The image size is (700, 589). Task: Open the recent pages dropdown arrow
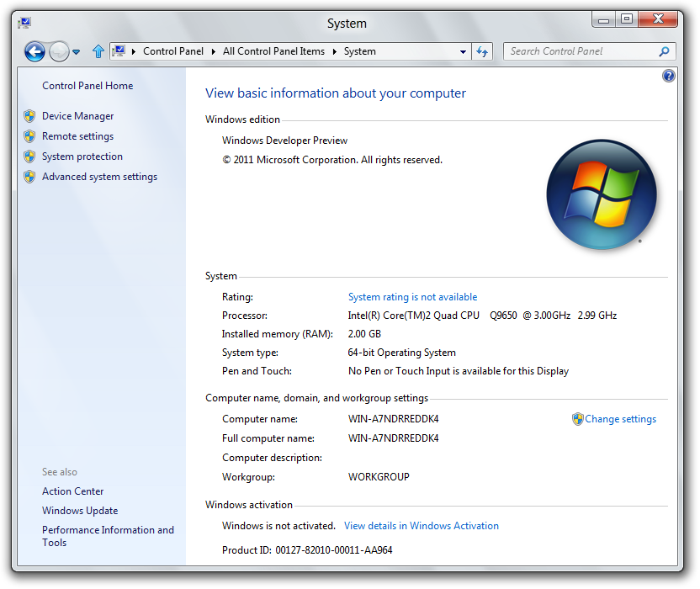click(x=76, y=52)
